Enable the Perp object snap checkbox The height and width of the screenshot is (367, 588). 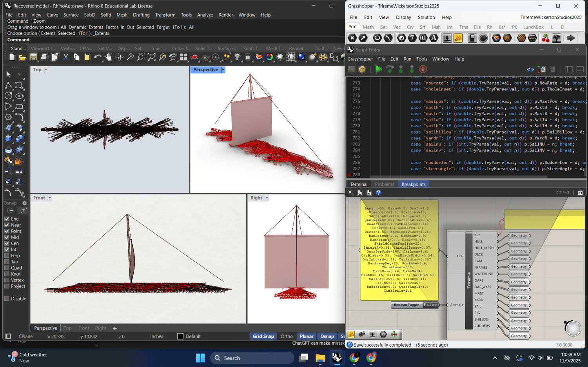coord(7,256)
